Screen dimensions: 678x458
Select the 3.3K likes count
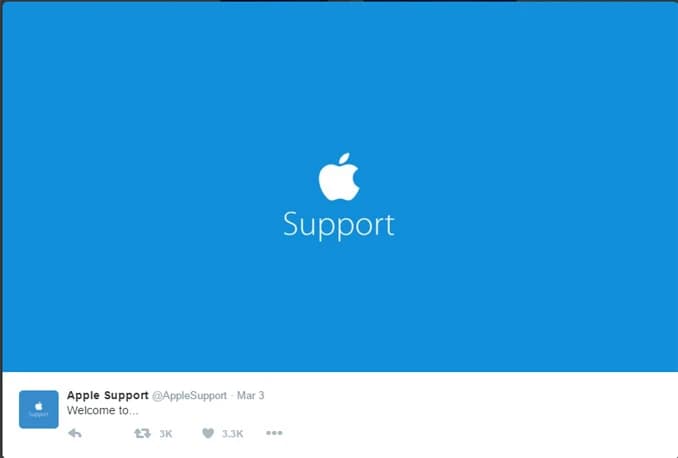point(232,434)
